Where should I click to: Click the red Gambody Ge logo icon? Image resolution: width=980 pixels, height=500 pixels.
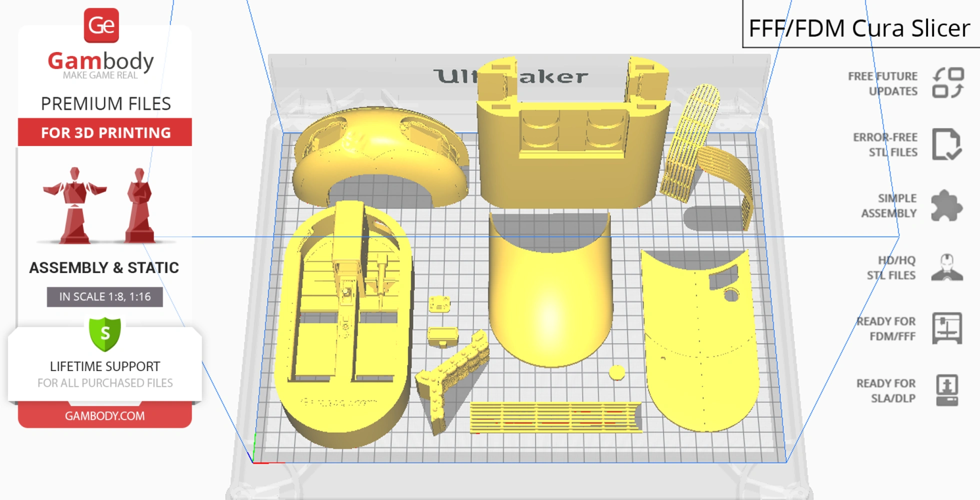[x=101, y=25]
